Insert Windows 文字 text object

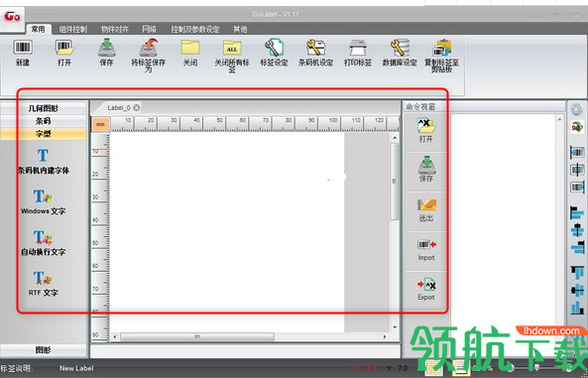(43, 202)
